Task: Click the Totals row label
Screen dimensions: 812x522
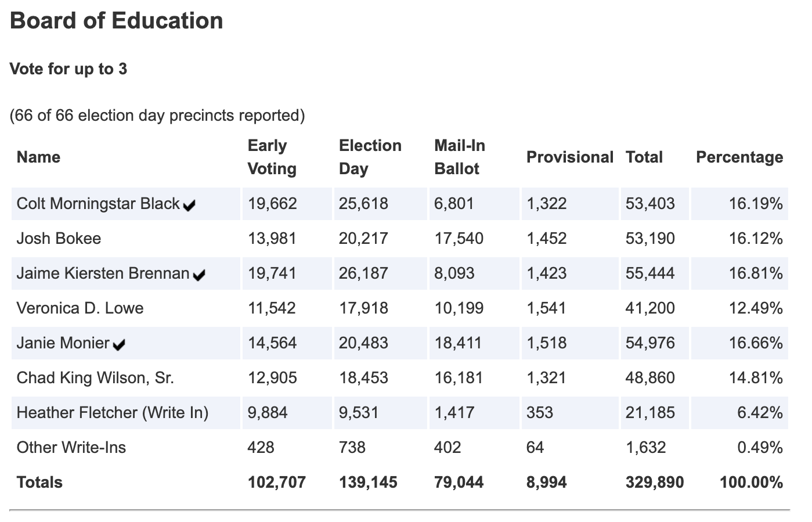Action: pyautogui.click(x=39, y=483)
